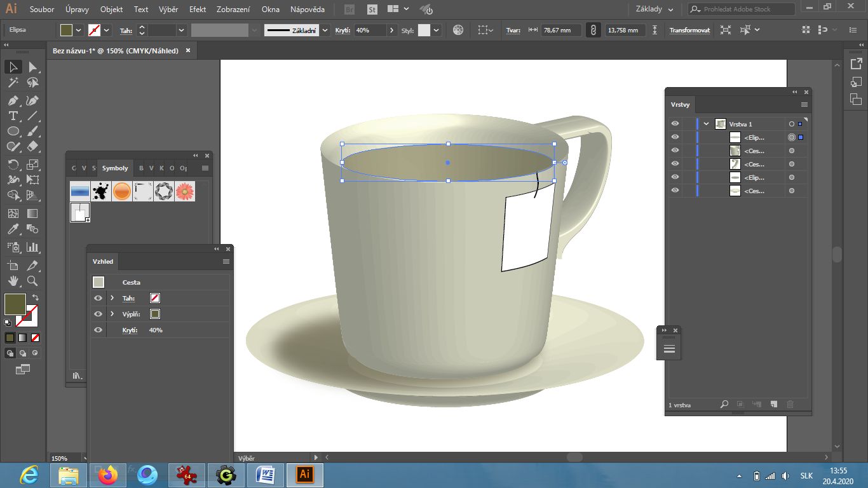Collapse the Vrstva 1 layer group
The height and width of the screenshot is (488, 868).
click(x=706, y=124)
